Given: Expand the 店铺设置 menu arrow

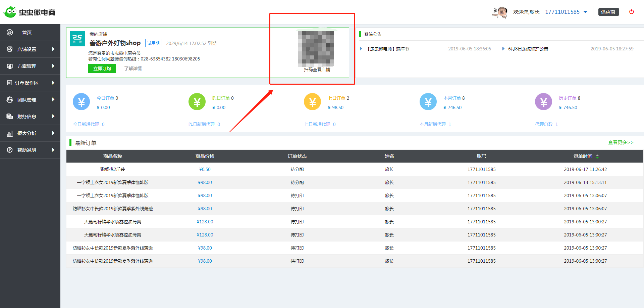Looking at the screenshot, I should pos(53,49).
